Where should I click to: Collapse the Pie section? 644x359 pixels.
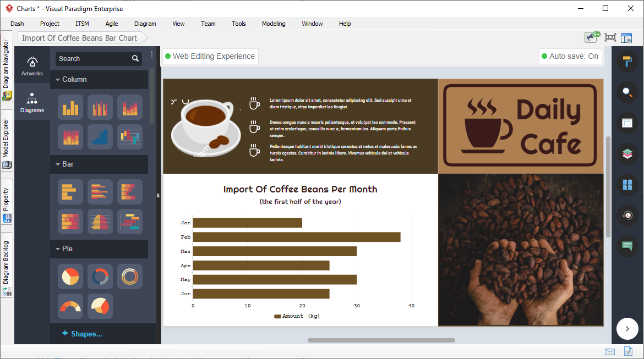[x=58, y=248]
